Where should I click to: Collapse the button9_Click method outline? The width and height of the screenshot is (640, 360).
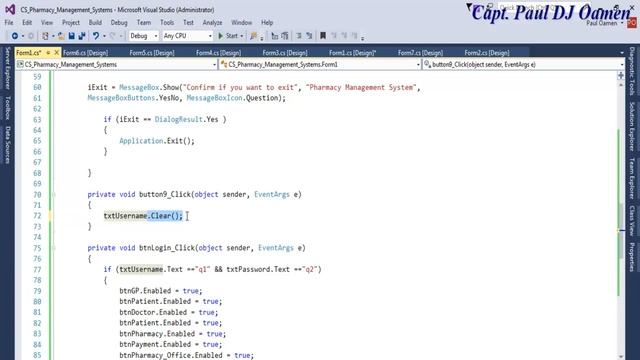coord(54,195)
